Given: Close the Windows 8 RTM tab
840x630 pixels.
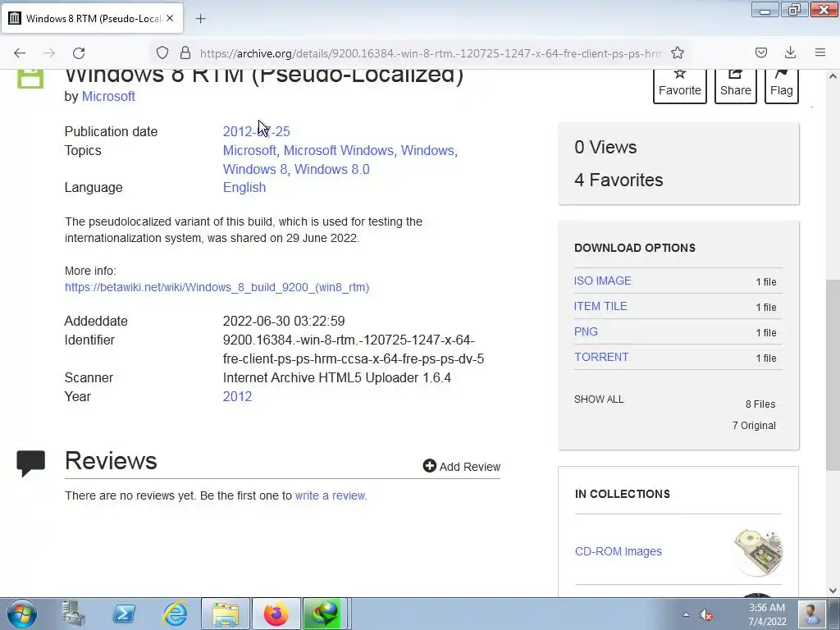Looking at the screenshot, I should click(x=170, y=18).
